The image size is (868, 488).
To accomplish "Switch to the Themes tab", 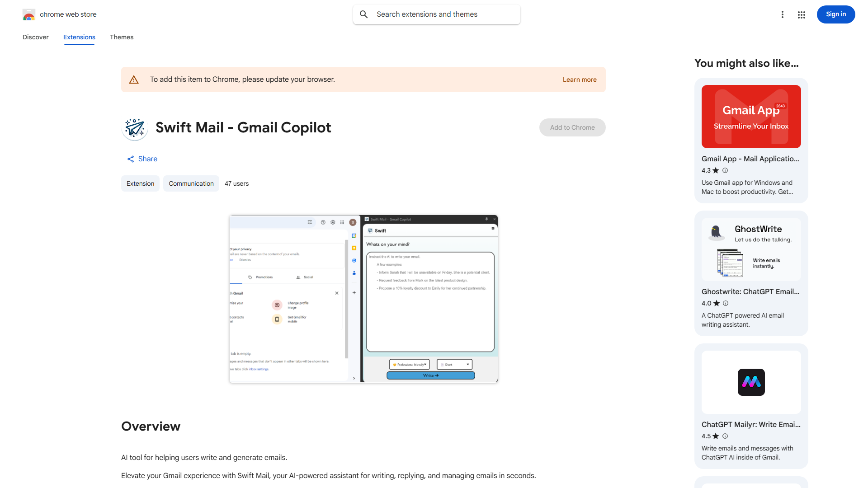I will click(x=122, y=37).
